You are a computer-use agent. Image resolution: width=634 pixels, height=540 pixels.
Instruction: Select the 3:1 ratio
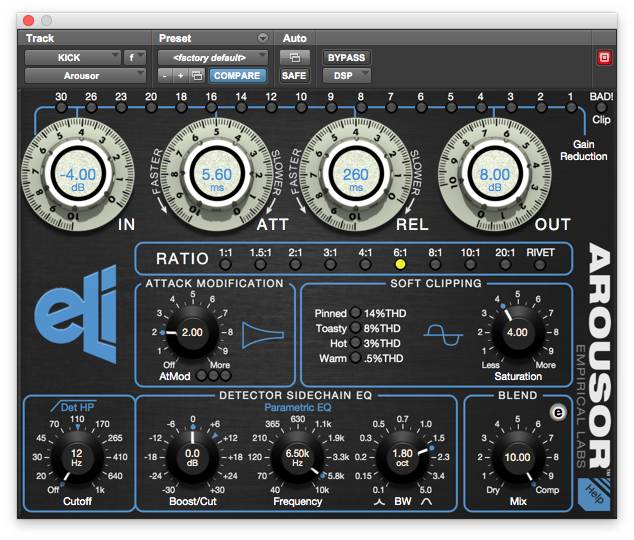330,265
